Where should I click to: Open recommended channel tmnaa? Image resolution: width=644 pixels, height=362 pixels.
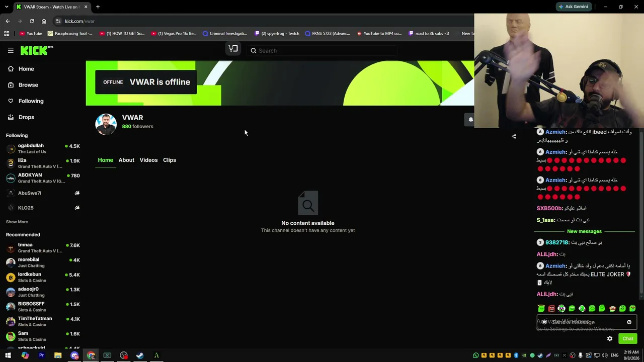[43, 248]
